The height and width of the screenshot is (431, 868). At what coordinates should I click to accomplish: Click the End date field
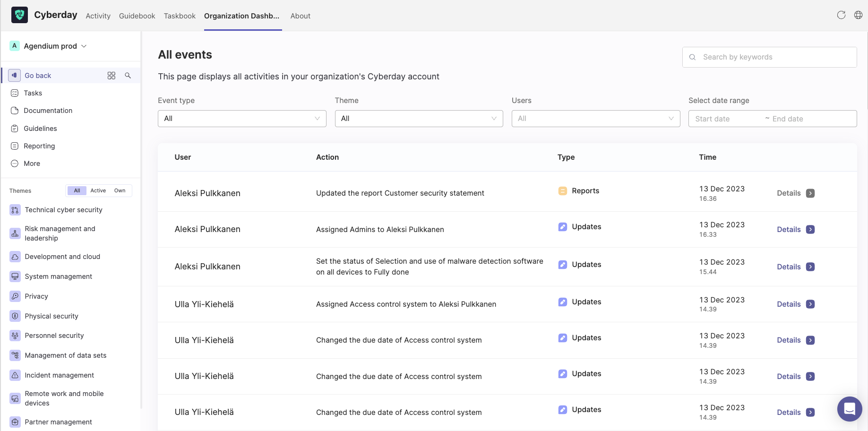(788, 119)
